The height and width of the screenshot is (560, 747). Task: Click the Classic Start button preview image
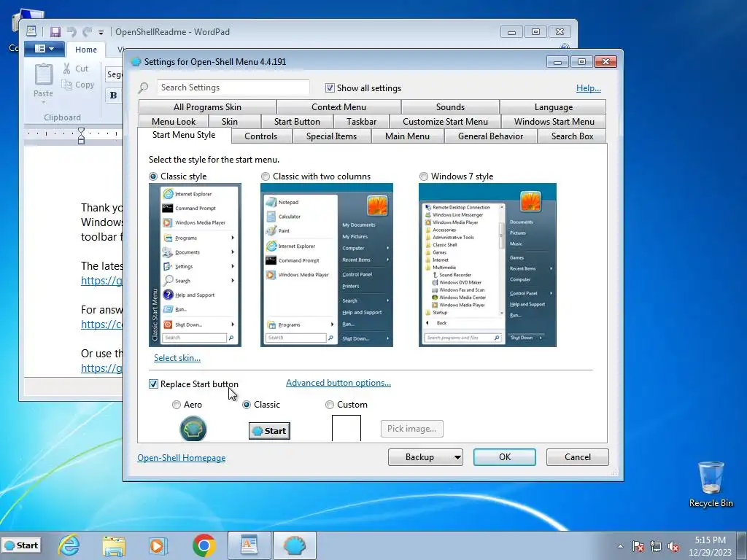point(269,431)
